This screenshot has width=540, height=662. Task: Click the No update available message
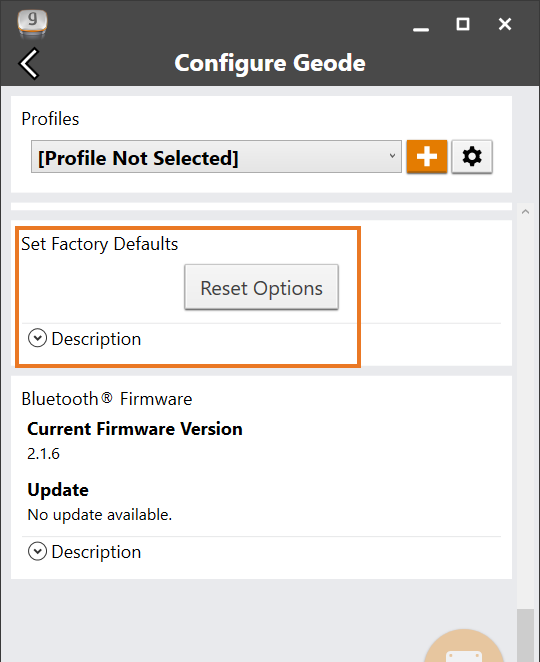[x=100, y=515]
